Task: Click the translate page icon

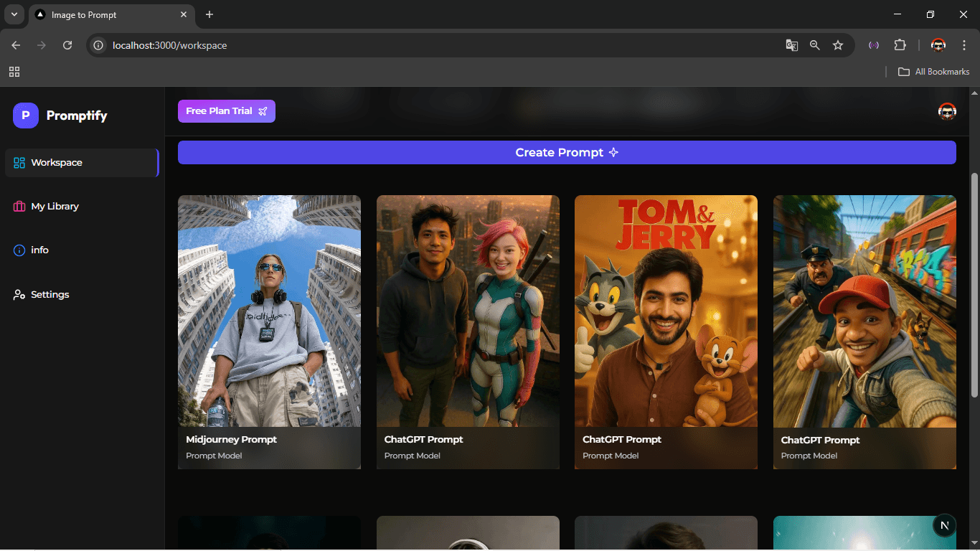Action: tap(791, 45)
